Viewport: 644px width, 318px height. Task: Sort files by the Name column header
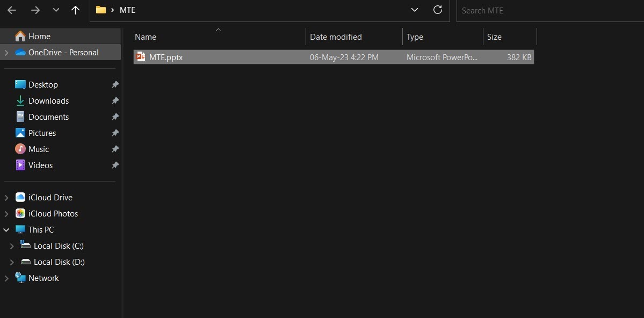[145, 37]
